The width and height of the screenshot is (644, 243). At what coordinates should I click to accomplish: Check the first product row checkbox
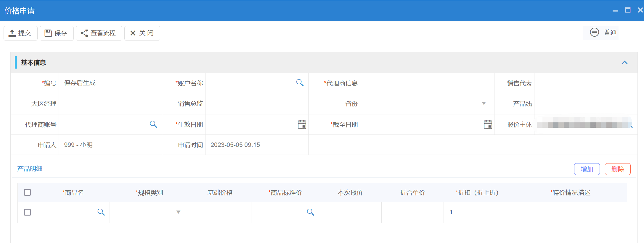(27, 212)
